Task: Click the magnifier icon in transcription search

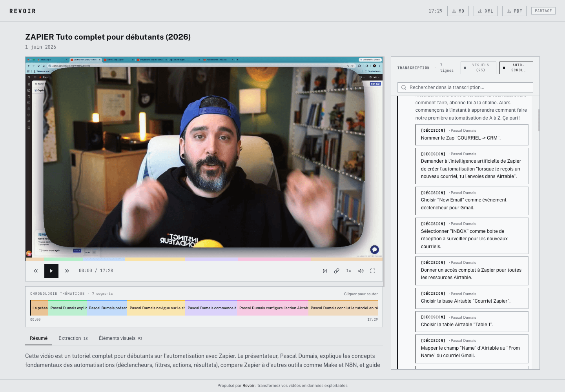Action: click(404, 87)
